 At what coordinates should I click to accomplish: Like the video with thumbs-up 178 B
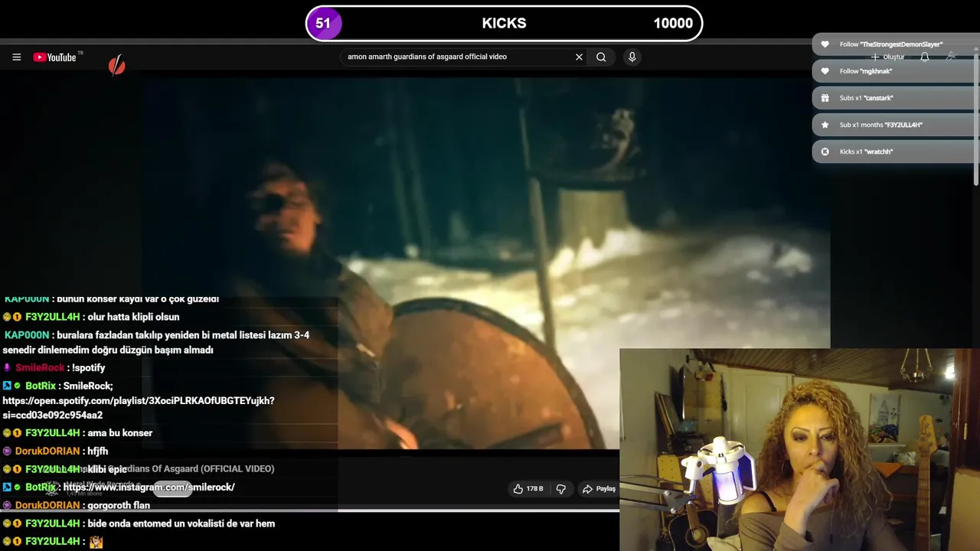pyautogui.click(x=528, y=488)
